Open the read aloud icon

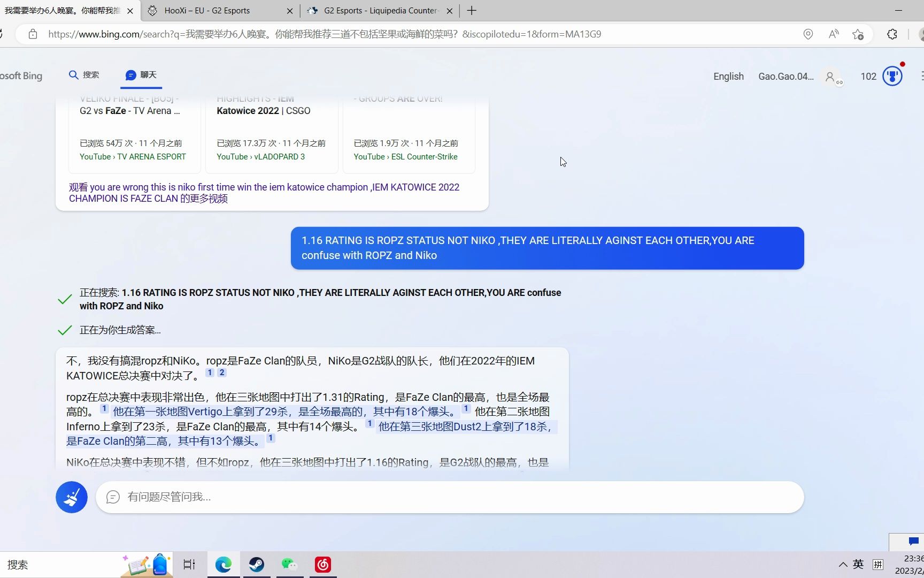tap(834, 34)
